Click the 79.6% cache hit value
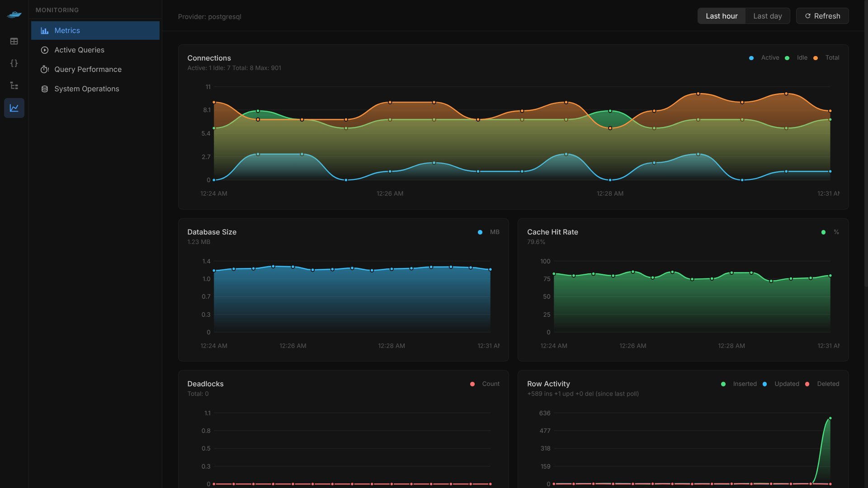This screenshot has width=868, height=488. pos(536,242)
